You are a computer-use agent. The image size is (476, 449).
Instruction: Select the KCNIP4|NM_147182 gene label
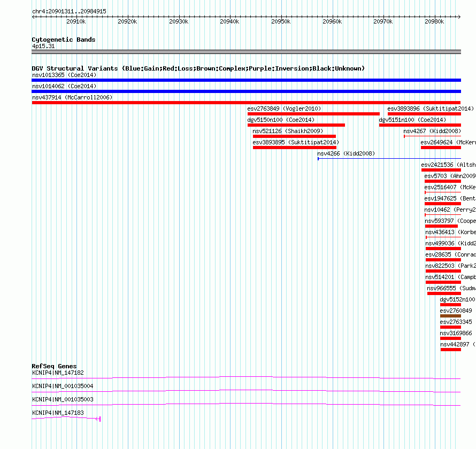58,373
